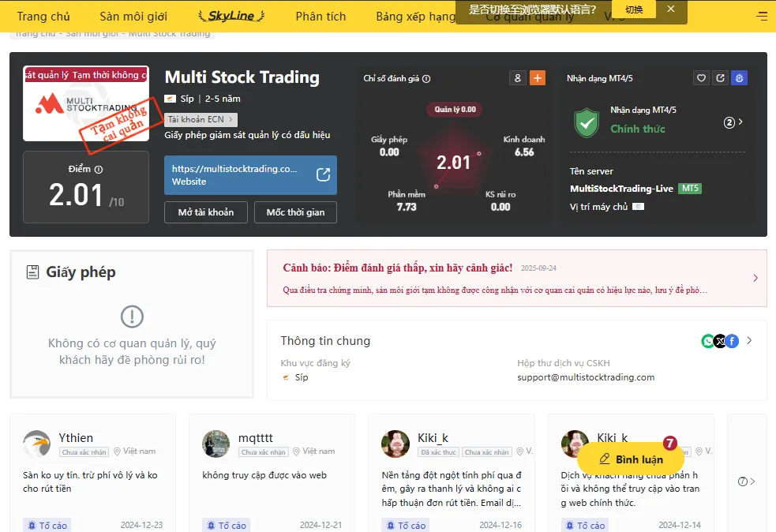776x532 pixels.
Task: Click the SkyLine logo
Action: (231, 16)
